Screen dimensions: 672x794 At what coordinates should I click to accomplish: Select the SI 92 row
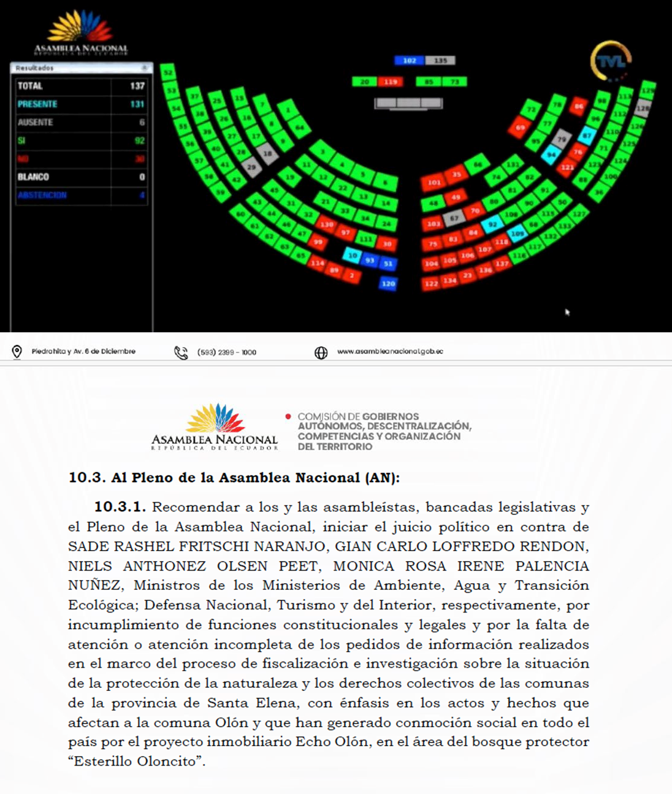pos(82,141)
